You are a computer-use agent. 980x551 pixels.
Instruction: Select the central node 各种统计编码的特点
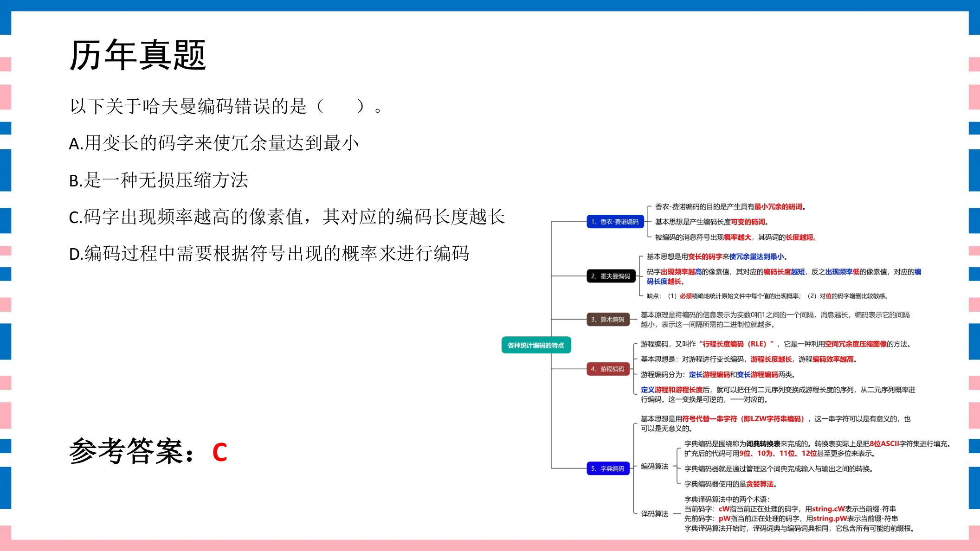[x=536, y=345]
